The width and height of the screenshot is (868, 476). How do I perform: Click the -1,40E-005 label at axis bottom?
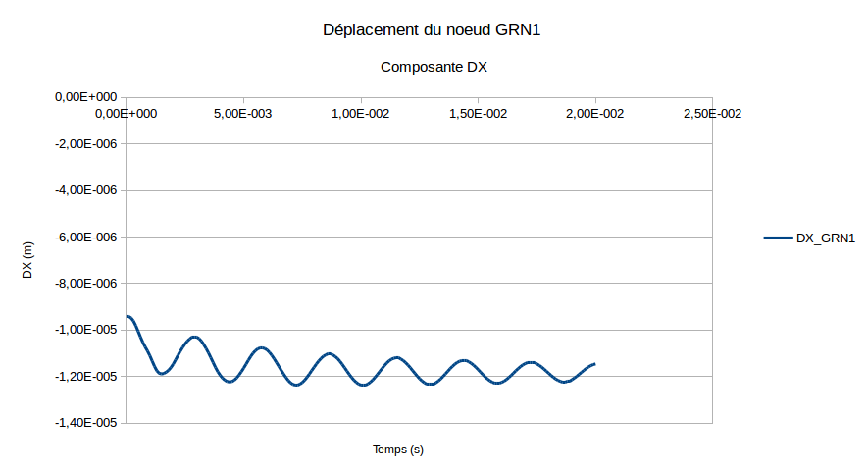tap(85, 423)
